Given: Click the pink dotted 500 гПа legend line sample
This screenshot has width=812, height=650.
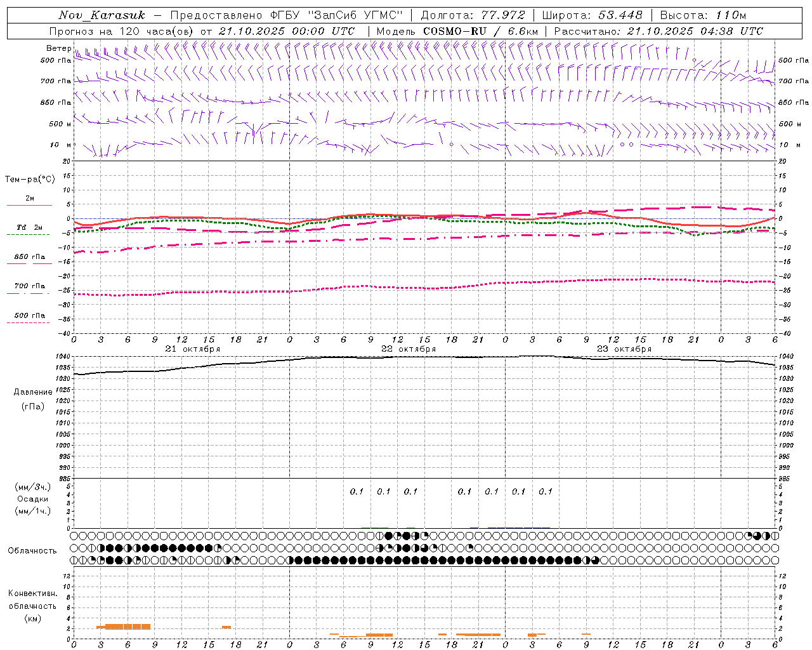Looking at the screenshot, I should coord(28,322).
